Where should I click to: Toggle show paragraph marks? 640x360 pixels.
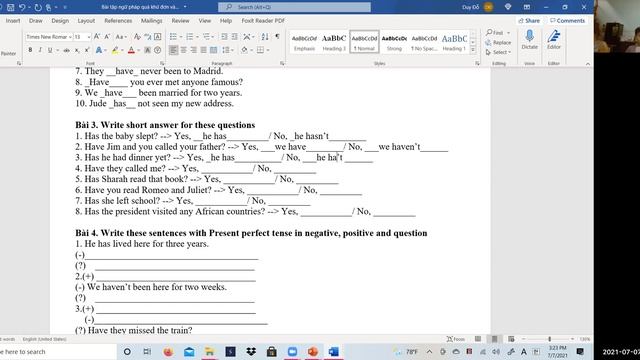coord(277,36)
